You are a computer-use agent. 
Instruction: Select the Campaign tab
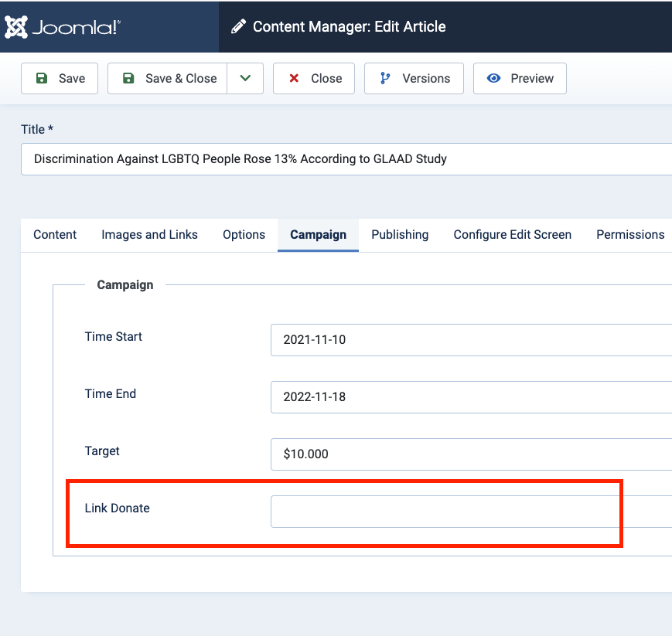click(x=318, y=235)
